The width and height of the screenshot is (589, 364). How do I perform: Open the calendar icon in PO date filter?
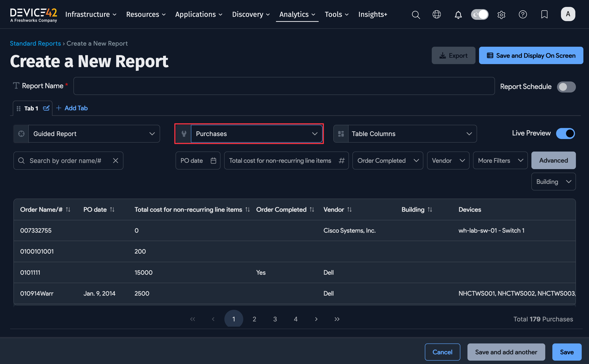tap(213, 160)
